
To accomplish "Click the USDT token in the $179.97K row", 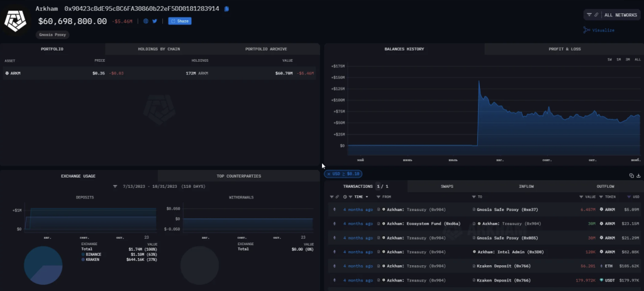I will (607, 280).
